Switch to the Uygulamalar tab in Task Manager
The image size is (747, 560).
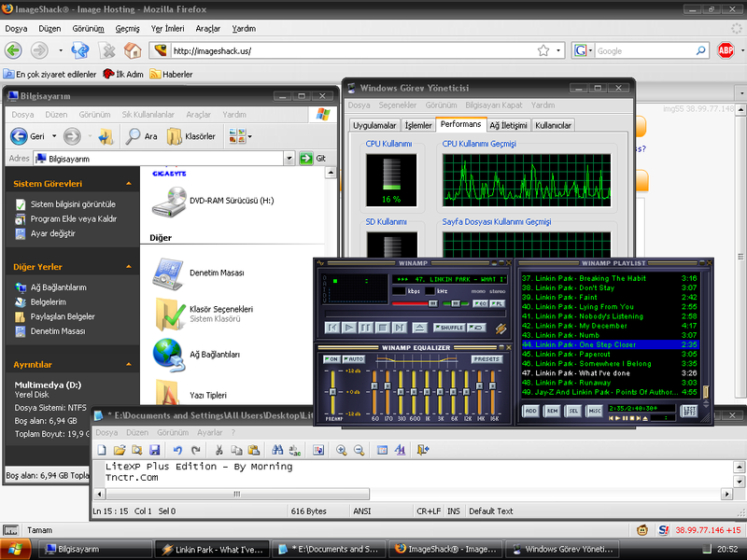pos(374,125)
